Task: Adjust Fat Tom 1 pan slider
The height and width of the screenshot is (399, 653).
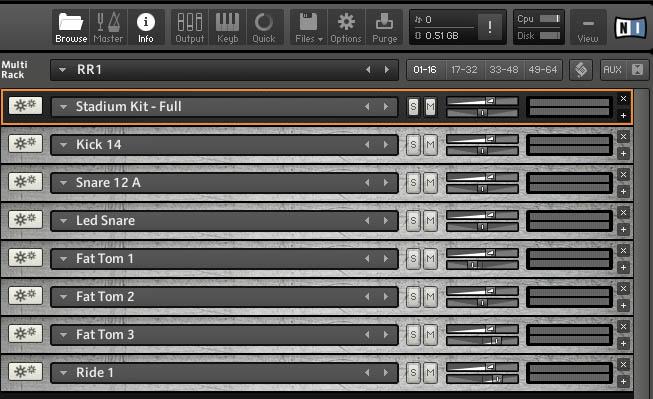Action: tap(482, 265)
